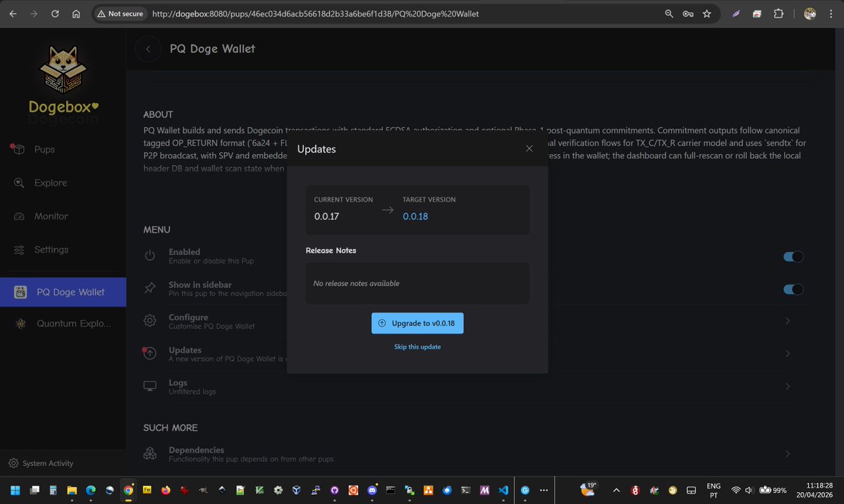Click Skip this update link

(417, 347)
